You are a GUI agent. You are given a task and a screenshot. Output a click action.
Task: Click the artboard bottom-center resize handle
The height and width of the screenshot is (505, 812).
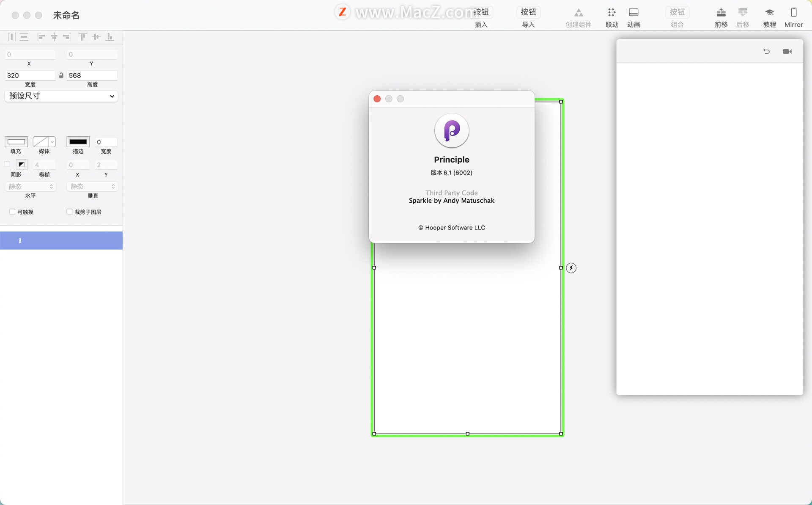coord(467,433)
